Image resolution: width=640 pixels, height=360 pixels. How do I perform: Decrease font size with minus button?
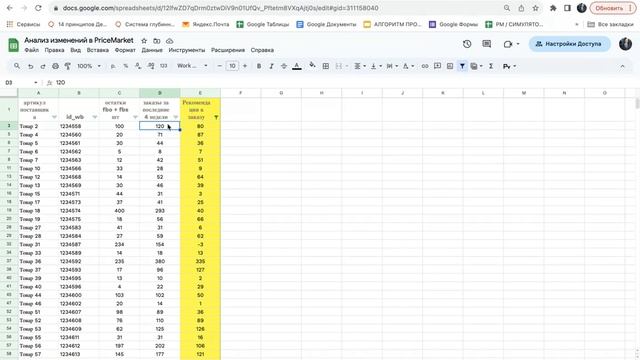[x=220, y=66]
